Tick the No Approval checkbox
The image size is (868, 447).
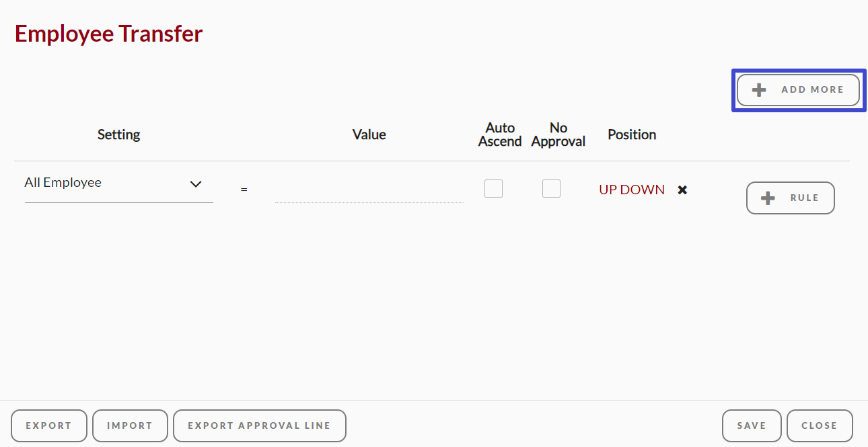[x=551, y=189]
